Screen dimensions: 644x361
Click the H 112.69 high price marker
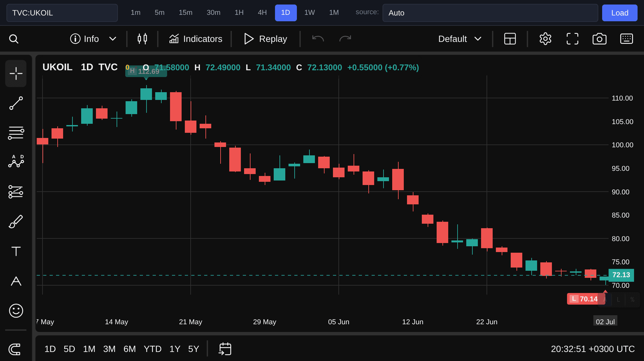pyautogui.click(x=146, y=71)
